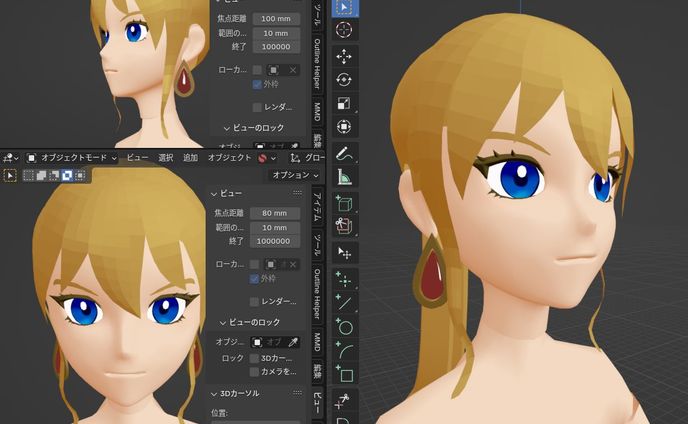Click the local camera object field near 1000000

[x=276, y=264]
